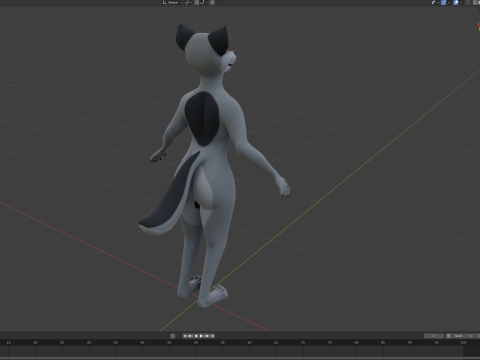Open the pivot point dropdown
The height and width of the screenshot is (360, 480).
pyautogui.click(x=188, y=2)
